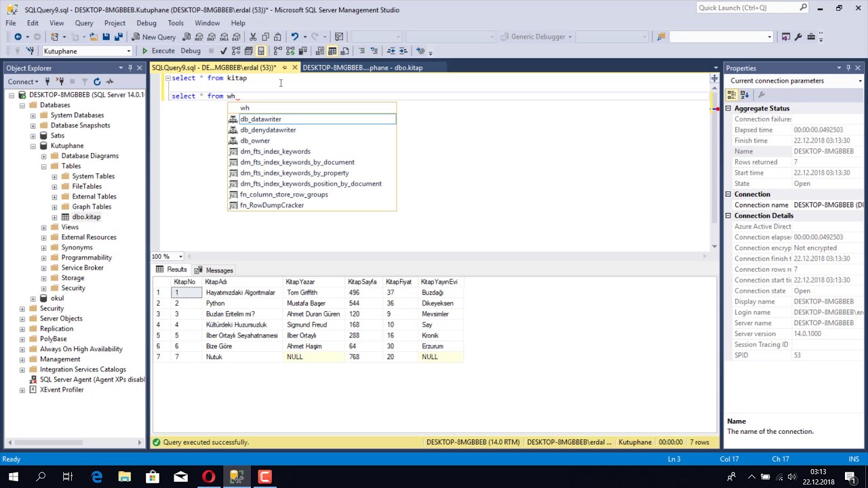Open the Kutuphane database dropdown
Image resolution: width=868 pixels, height=488 pixels.
(x=128, y=52)
